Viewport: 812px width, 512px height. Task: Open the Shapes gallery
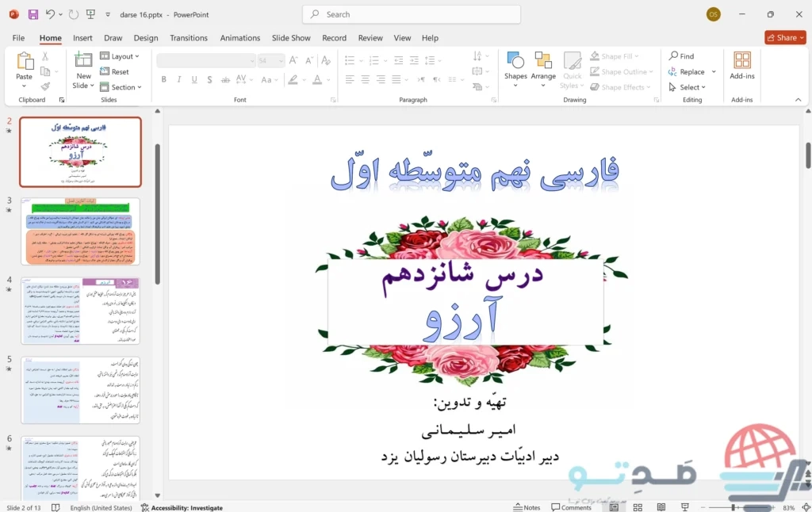(515, 69)
